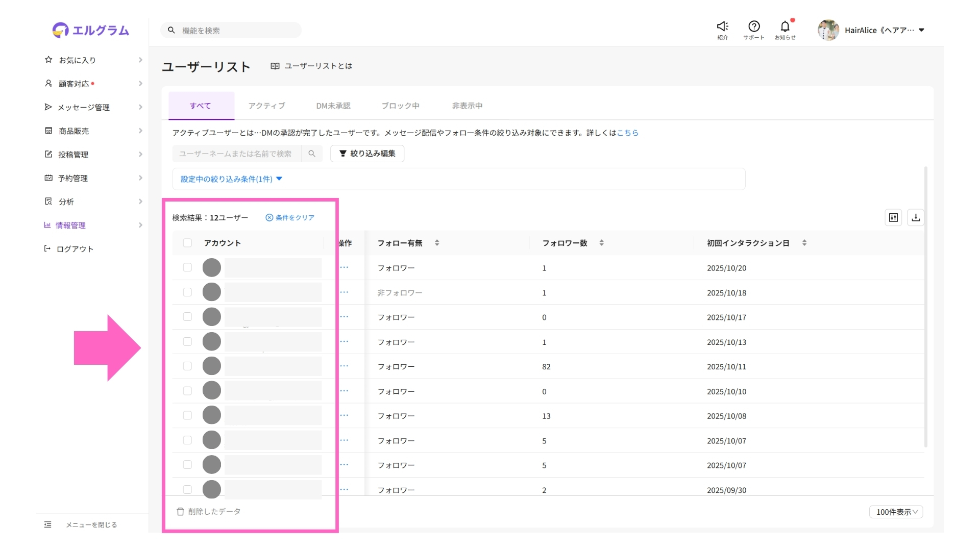Check the checkbox on the 82-follower row
The height and width of the screenshot is (551, 980).
[x=187, y=366]
